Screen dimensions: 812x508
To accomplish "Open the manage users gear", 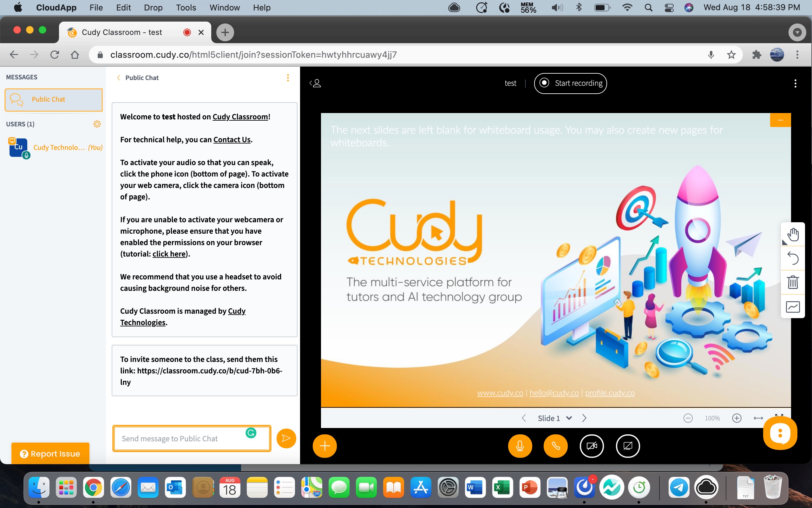I will point(97,124).
